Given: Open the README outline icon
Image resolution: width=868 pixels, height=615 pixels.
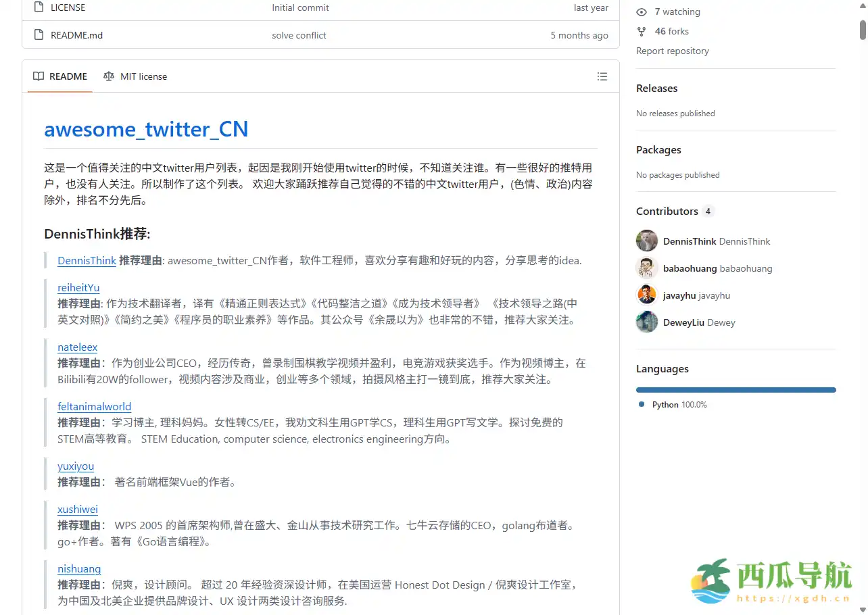Looking at the screenshot, I should (602, 76).
